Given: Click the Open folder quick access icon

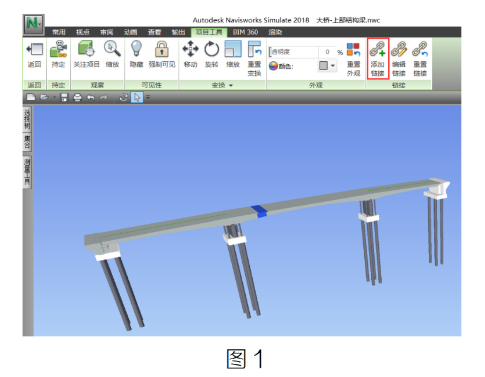Looking at the screenshot, I should 44,97.
